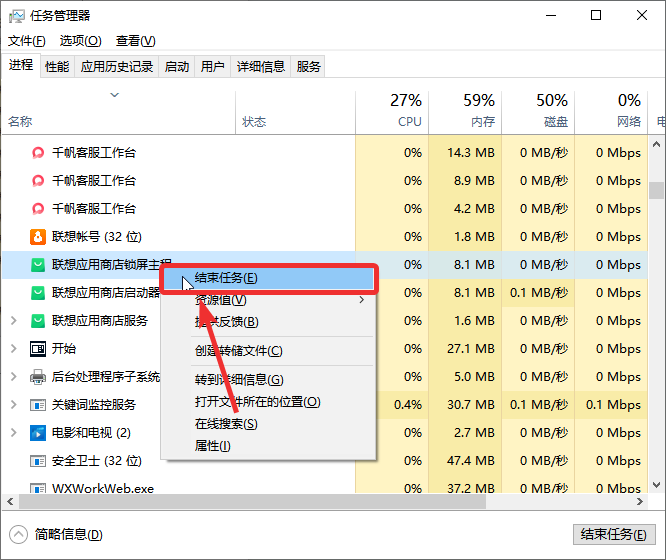Click the 30.7 MB memory value
This screenshot has width=666, height=560.
click(x=471, y=405)
